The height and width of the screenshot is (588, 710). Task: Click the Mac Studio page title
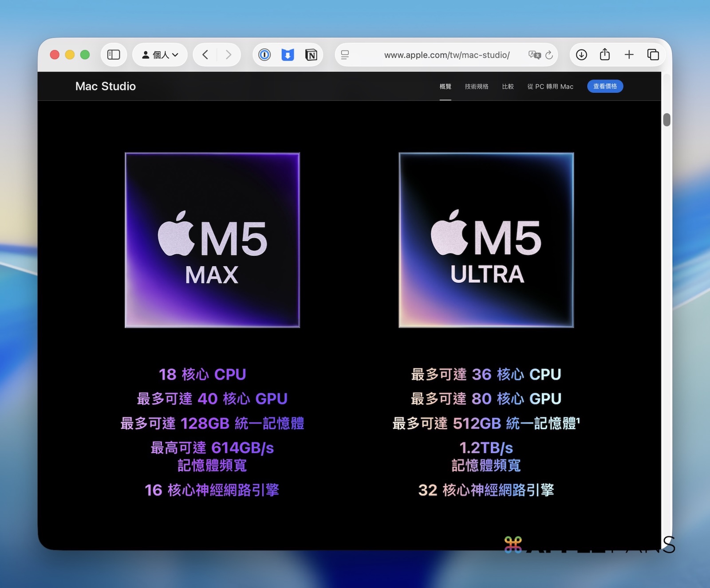coord(106,86)
